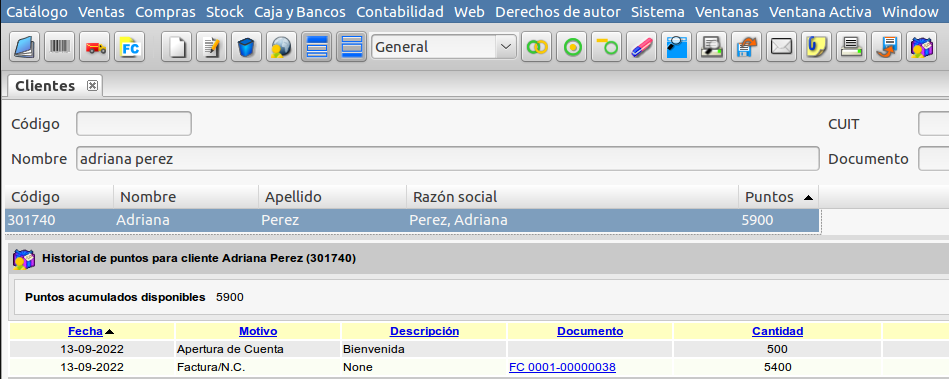Image resolution: width=949 pixels, height=379 pixels.
Task: Click the print preview icon
Action: pyautogui.click(x=712, y=47)
